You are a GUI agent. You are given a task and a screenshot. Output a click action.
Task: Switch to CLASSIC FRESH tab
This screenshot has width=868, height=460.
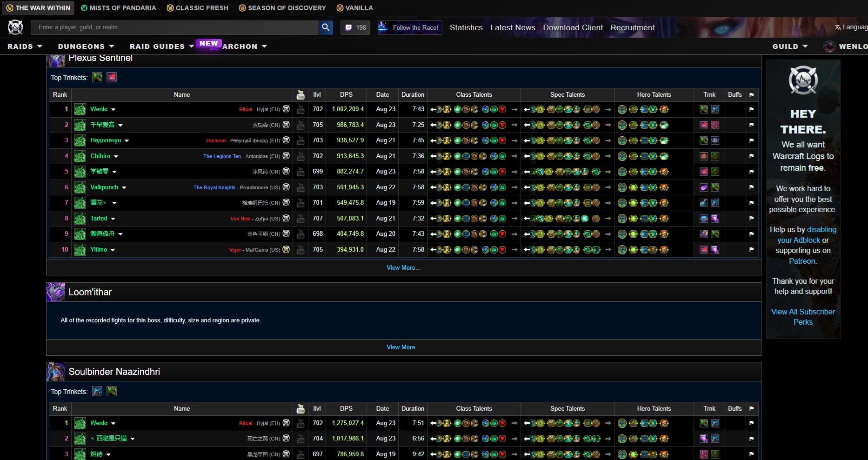tap(197, 8)
